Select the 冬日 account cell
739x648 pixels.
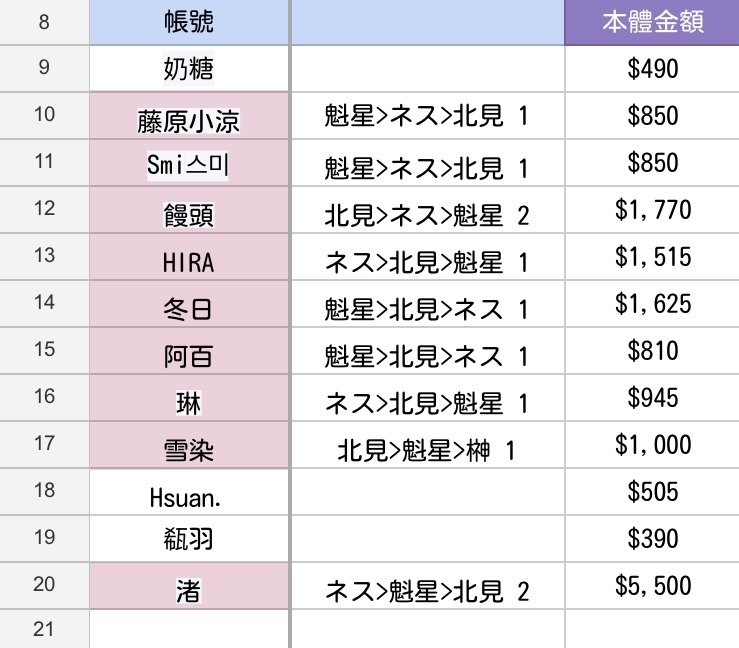189,304
